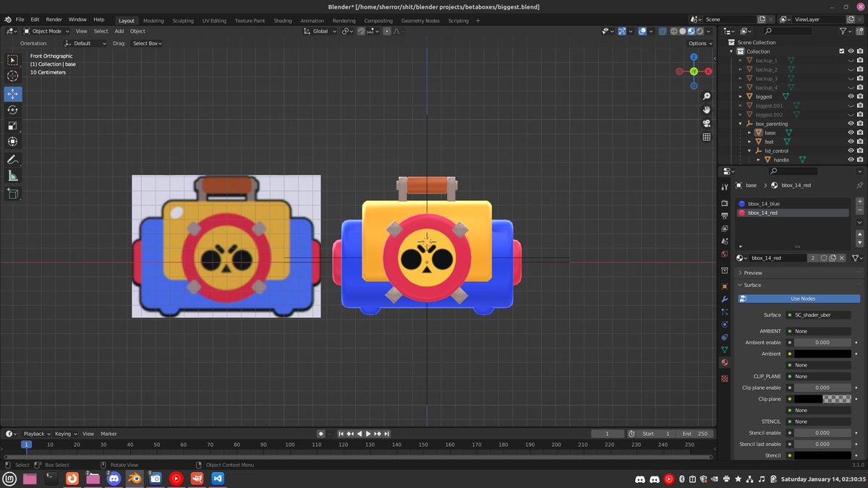Open the Modifiers wrench properties tab
Screen dimensions: 868x488
[725, 299]
